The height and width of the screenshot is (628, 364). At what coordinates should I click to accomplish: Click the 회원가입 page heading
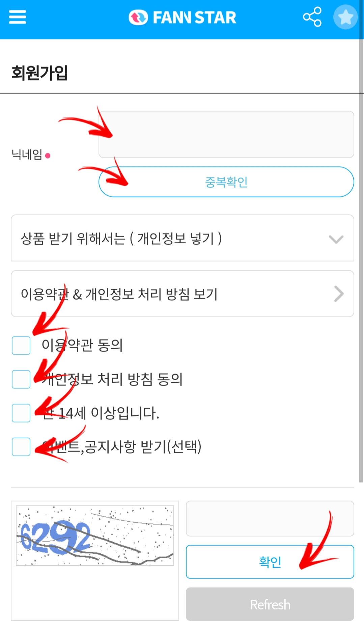coord(39,73)
